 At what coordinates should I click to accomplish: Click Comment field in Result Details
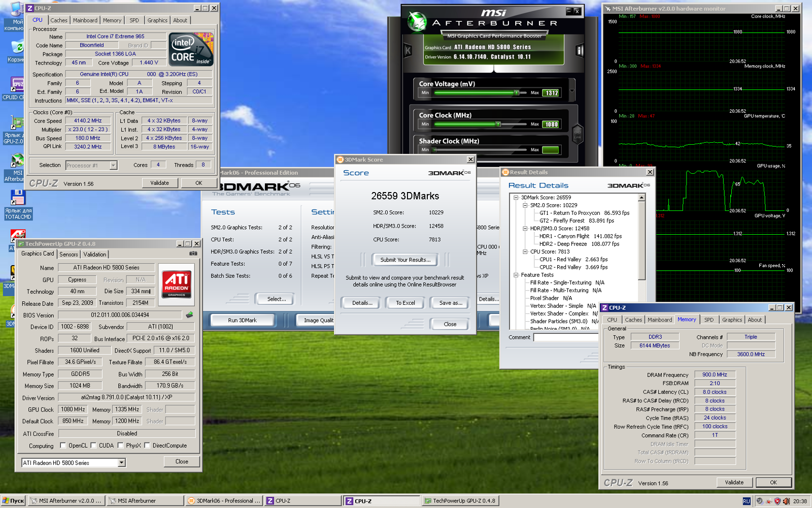pos(566,337)
